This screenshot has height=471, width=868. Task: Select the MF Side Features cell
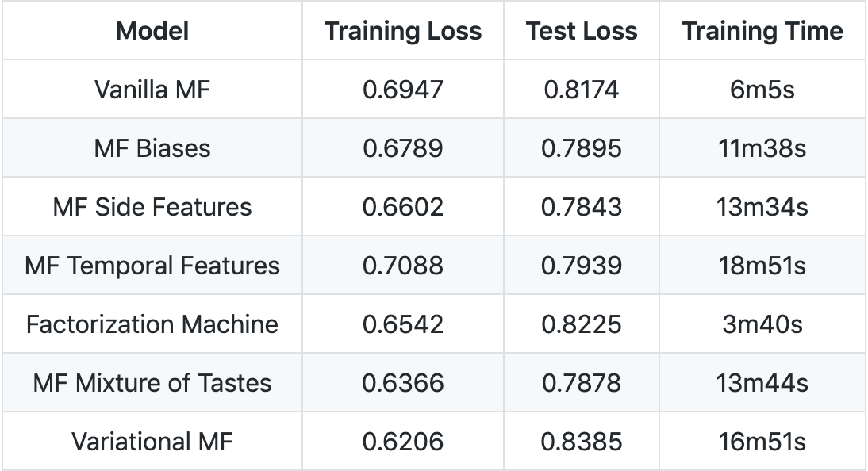click(x=152, y=207)
